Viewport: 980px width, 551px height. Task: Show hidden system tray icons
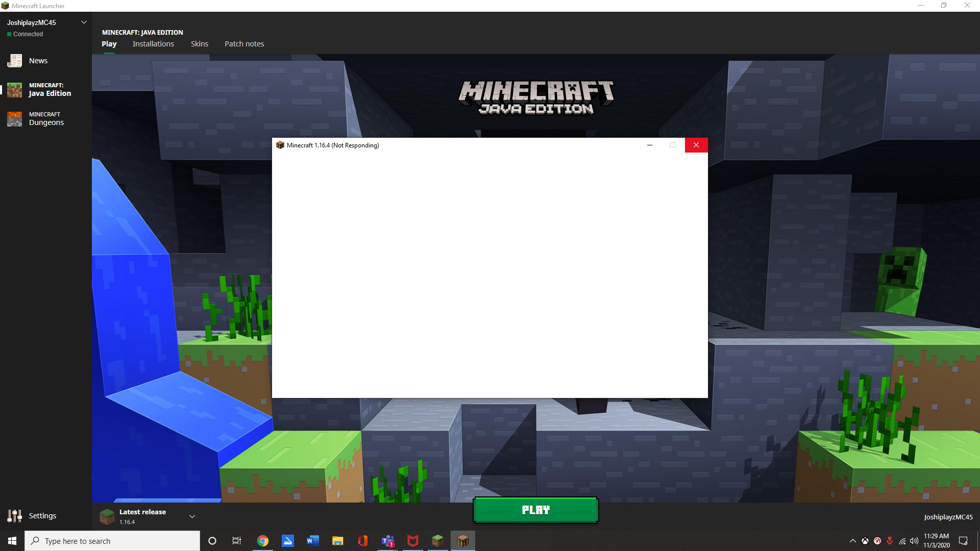[852, 541]
